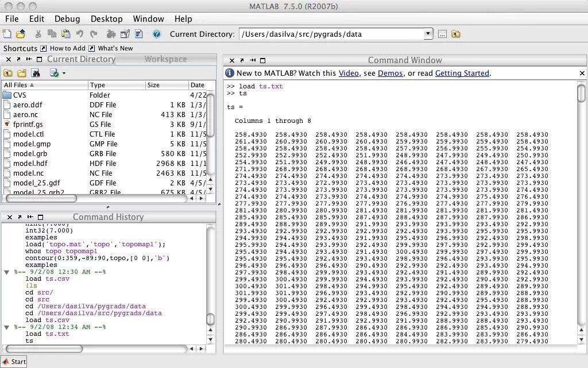588x368 pixels.
Task: Click inside the Current Directory path field
Action: (332, 34)
